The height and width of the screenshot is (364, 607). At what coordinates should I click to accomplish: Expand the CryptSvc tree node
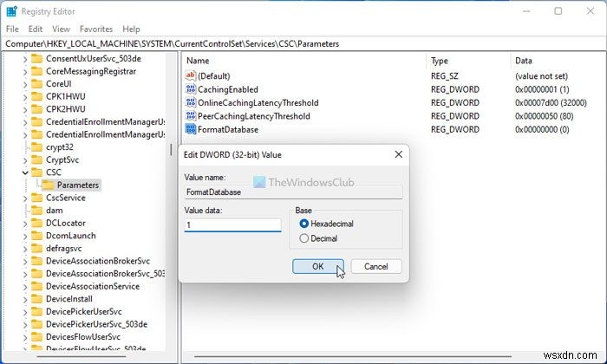point(25,160)
